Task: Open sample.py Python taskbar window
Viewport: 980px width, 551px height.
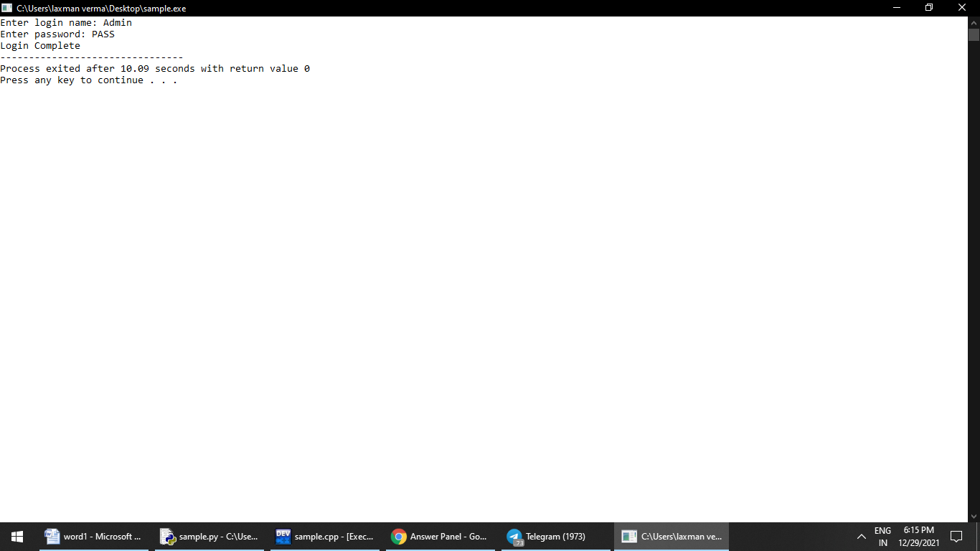Action: (x=209, y=536)
